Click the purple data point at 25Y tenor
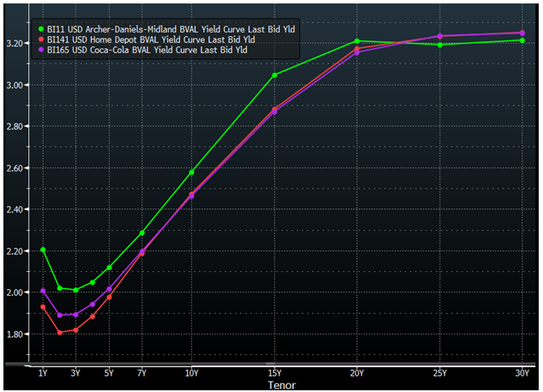 click(x=440, y=36)
